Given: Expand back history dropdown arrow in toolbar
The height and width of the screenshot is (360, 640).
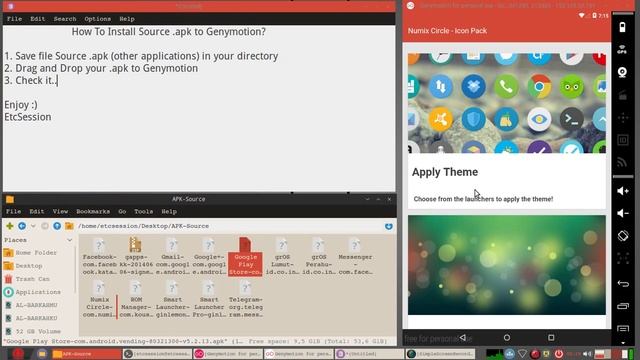Looking at the screenshot, I should (33, 226).
